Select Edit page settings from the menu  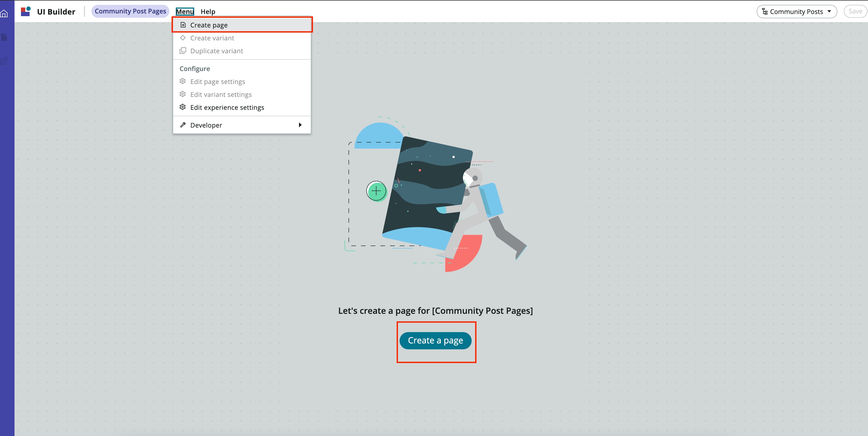coord(217,81)
